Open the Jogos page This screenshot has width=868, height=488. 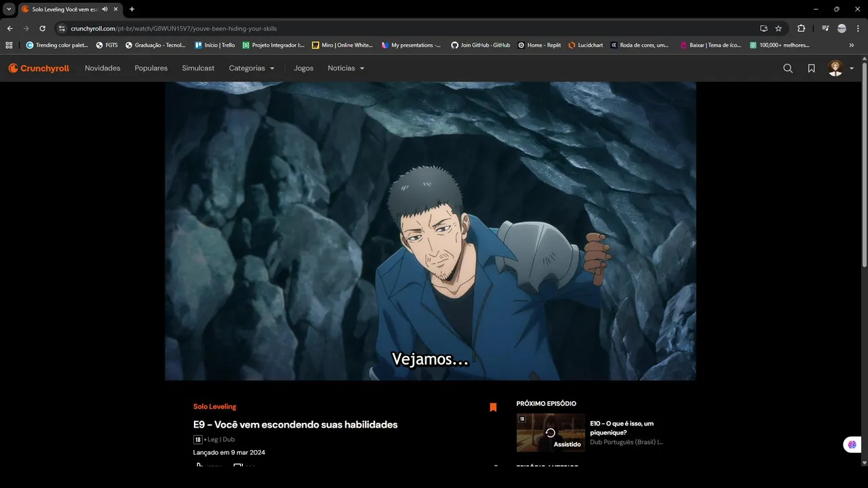[304, 68]
